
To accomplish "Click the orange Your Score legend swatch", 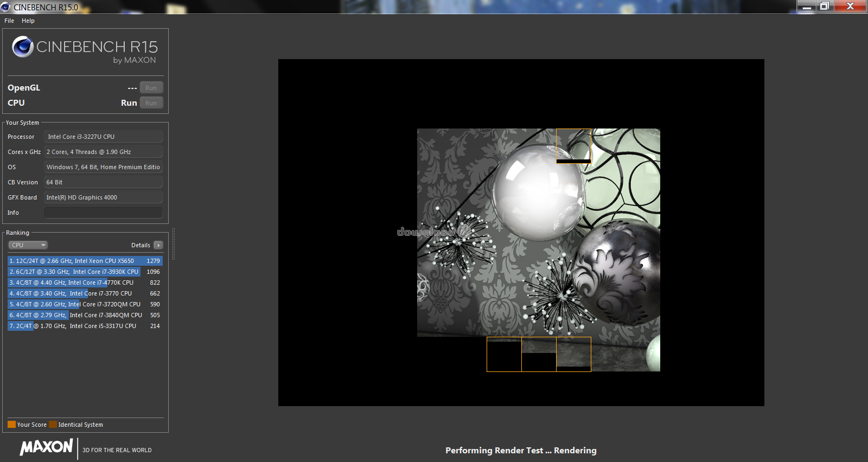I will (11, 425).
